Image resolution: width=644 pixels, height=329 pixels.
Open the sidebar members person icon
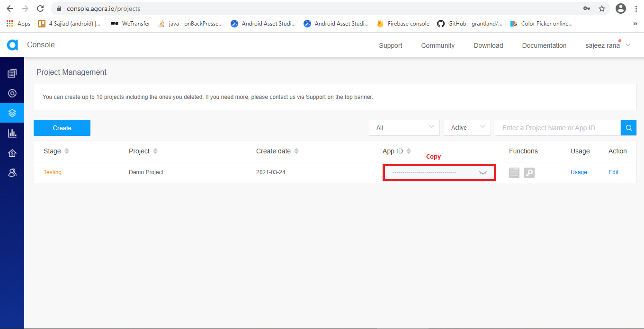[12, 173]
